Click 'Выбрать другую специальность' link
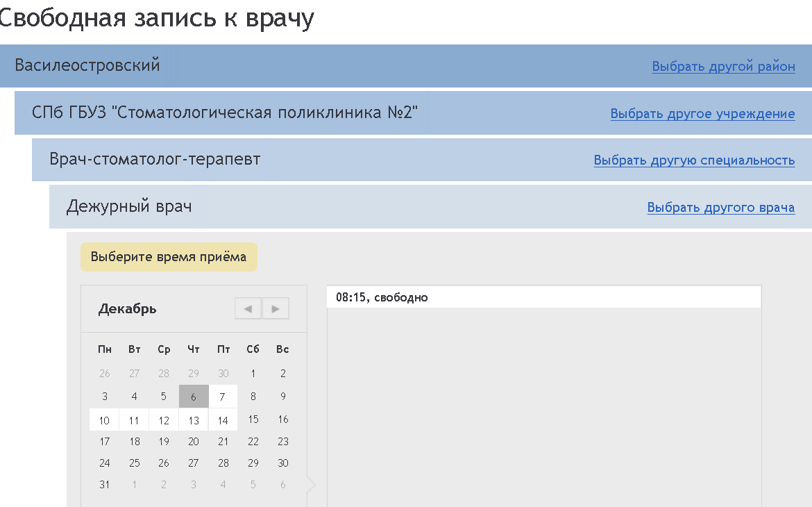The height and width of the screenshot is (507, 812). tap(694, 160)
